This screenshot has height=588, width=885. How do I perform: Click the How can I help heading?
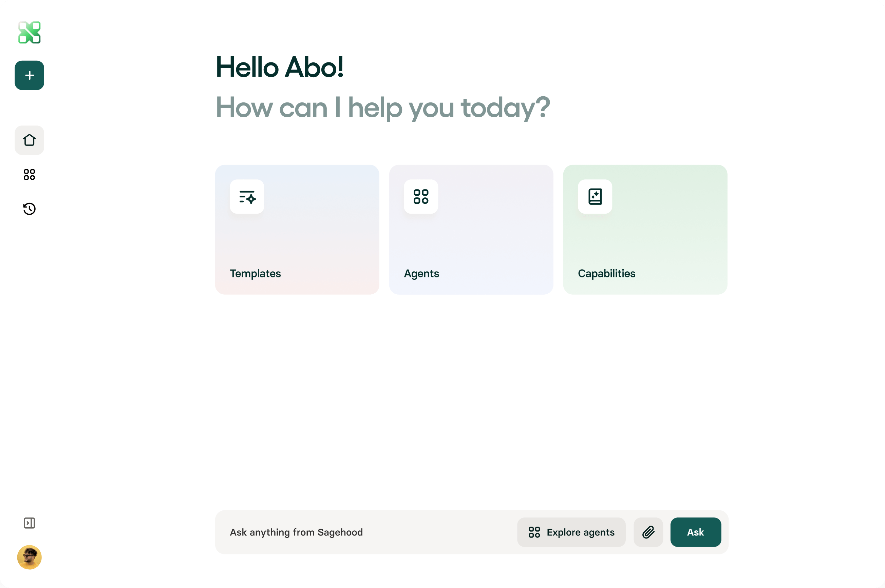click(x=383, y=107)
